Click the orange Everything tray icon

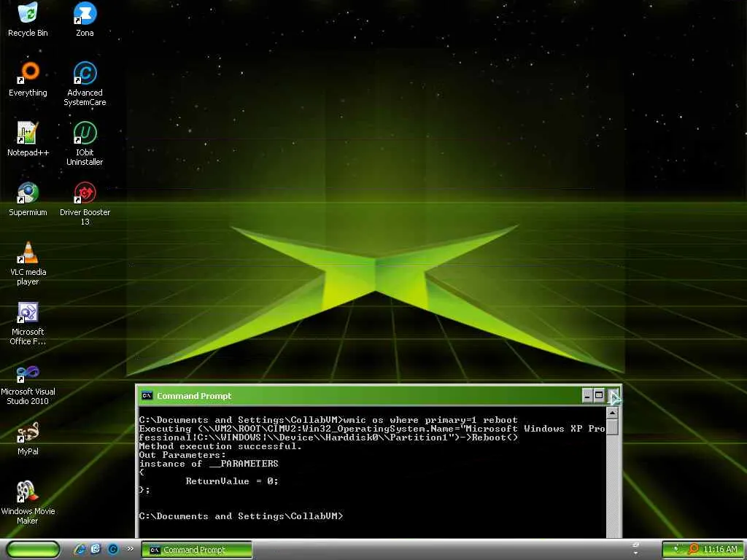click(693, 549)
